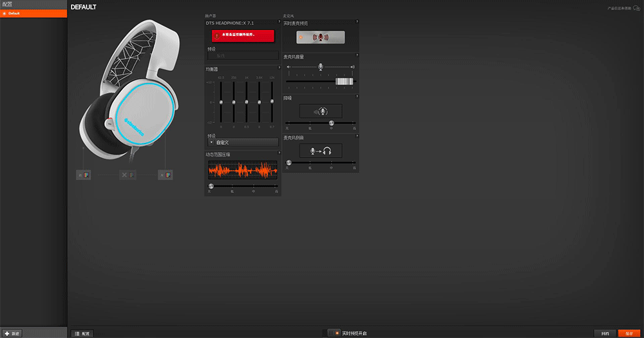
Task: Click the red DTS warning banner
Action: [x=243, y=35]
